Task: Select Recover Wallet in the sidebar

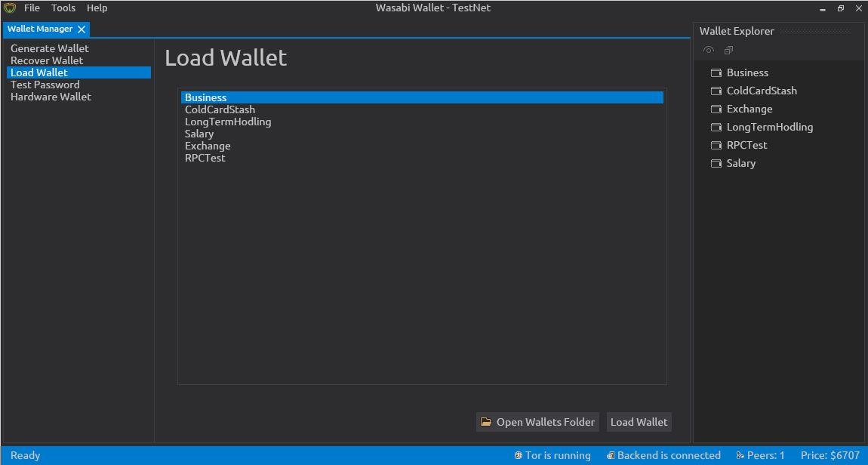Action: (x=78, y=60)
